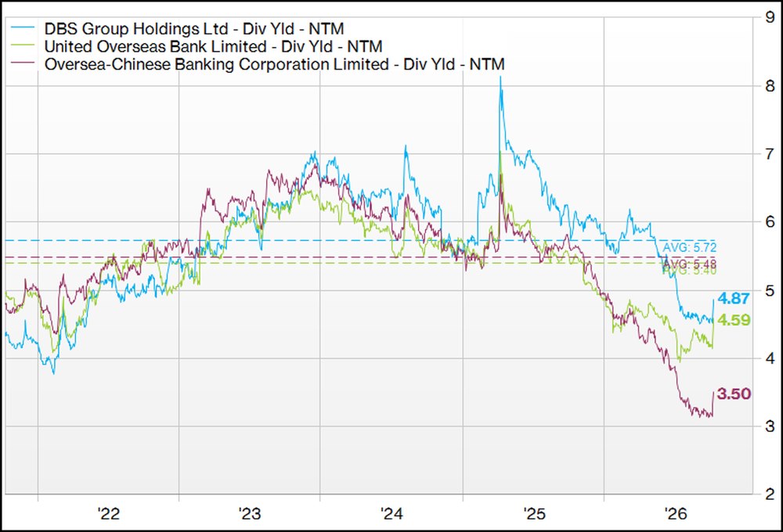Click the y-axis value 3
Screen dimensions: 783x532
[x=770, y=426]
